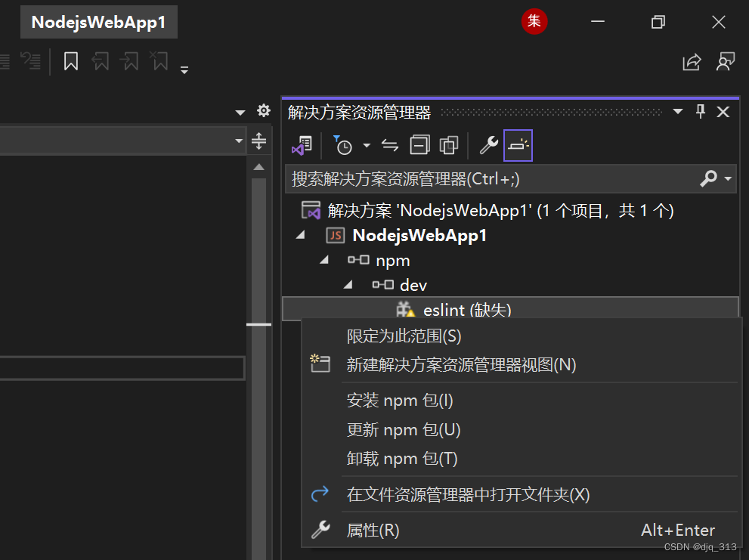Open the editor tab list dropdown arrow

tap(240, 113)
